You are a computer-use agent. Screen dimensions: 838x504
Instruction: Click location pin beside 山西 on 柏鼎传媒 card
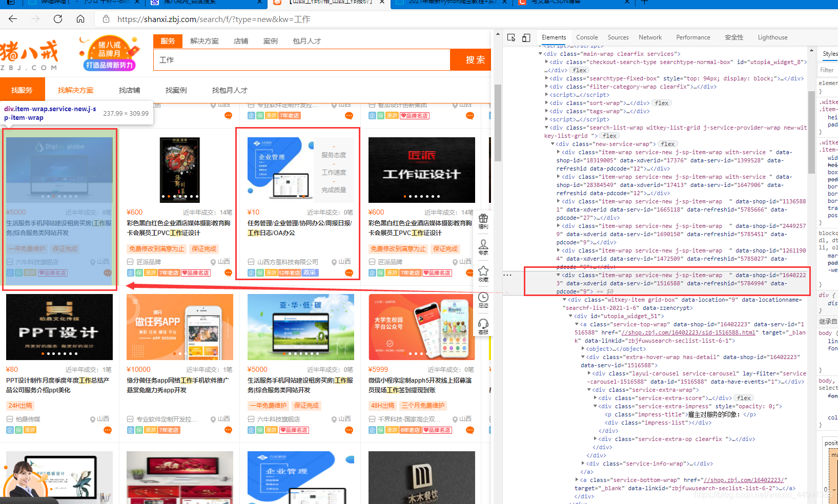pyautogui.click(x=93, y=419)
